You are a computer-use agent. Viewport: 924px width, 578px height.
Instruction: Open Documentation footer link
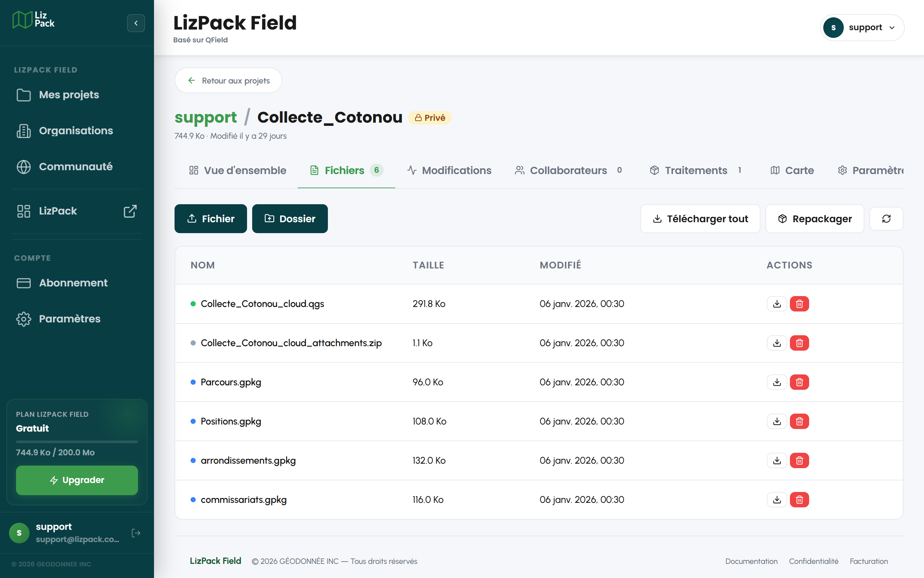click(751, 561)
